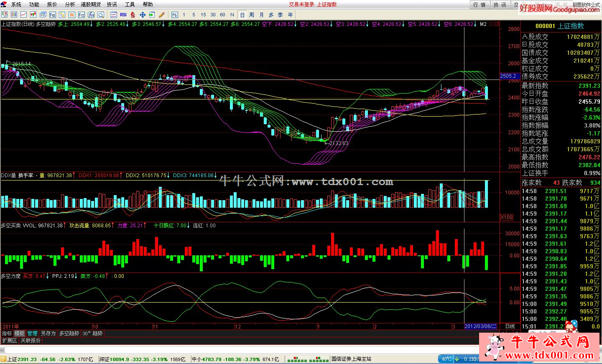Select the pencil drawing tool icon
602x364 pixels.
162,15
